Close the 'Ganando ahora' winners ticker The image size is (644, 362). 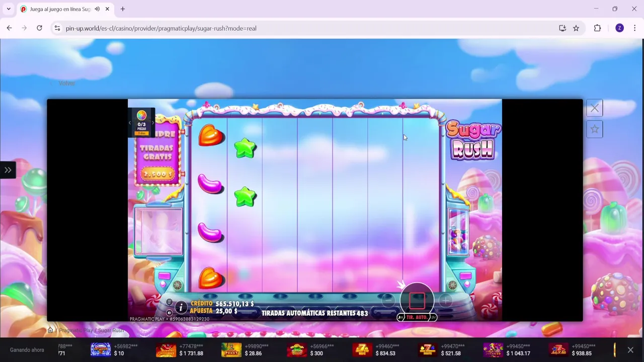630,350
